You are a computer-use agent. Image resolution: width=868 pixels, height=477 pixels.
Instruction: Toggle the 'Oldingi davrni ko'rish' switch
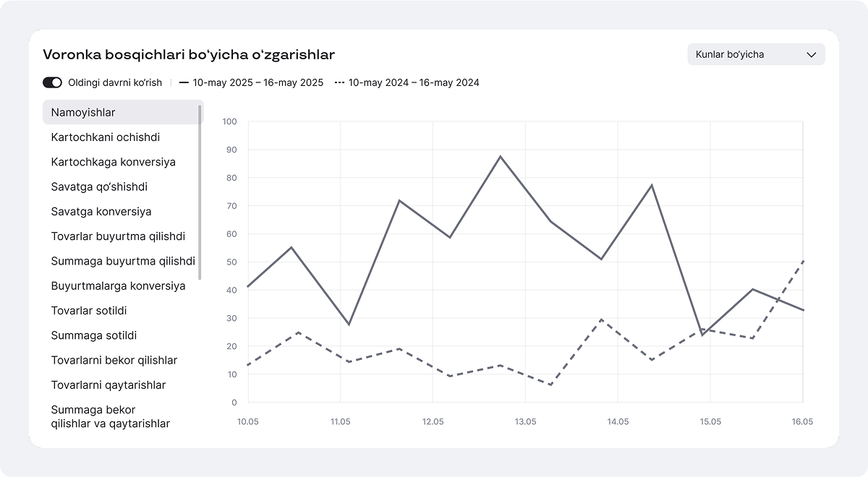52,82
